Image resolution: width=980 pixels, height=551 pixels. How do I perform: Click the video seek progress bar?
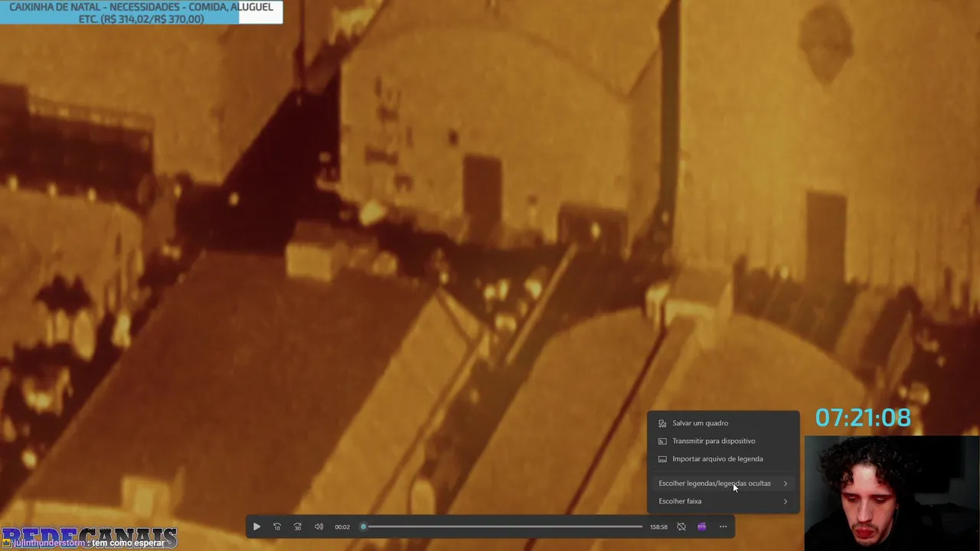pyautogui.click(x=502, y=527)
